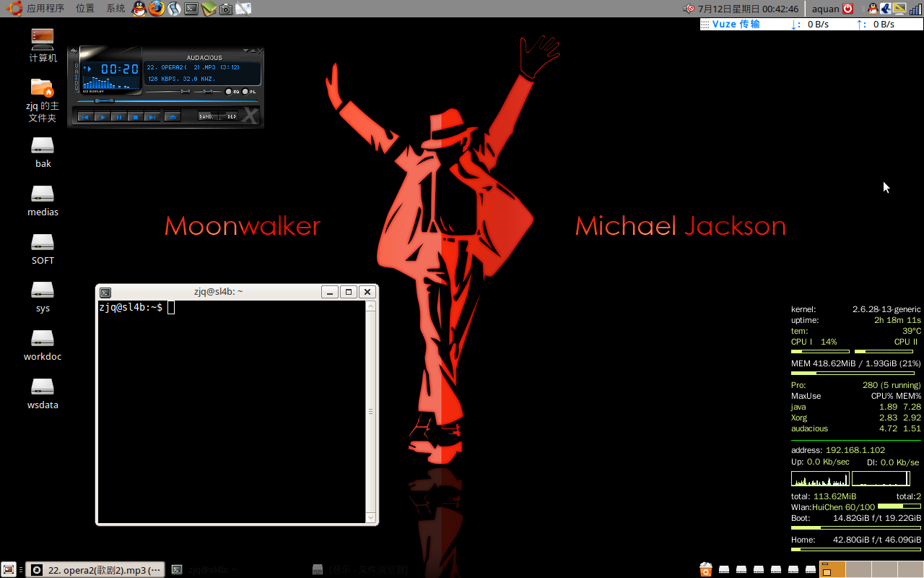Switch to the fourth workspace
The height and width of the screenshot is (578, 924).
click(911, 569)
